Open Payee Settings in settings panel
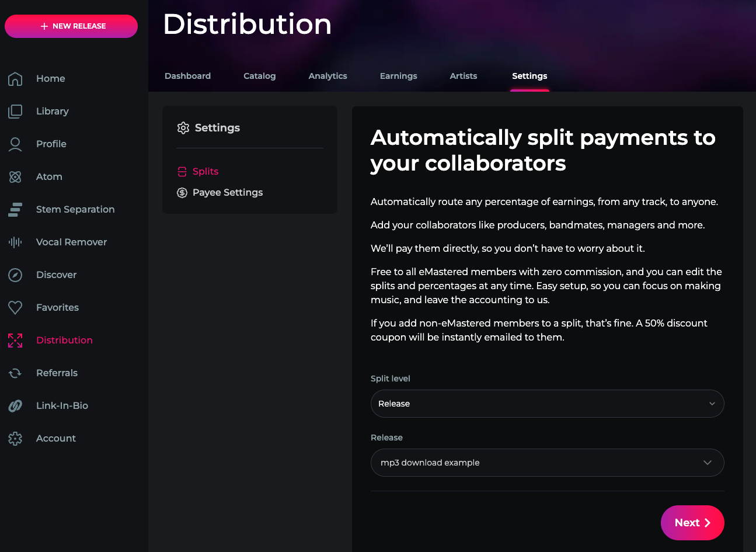This screenshot has width=756, height=552. click(227, 193)
